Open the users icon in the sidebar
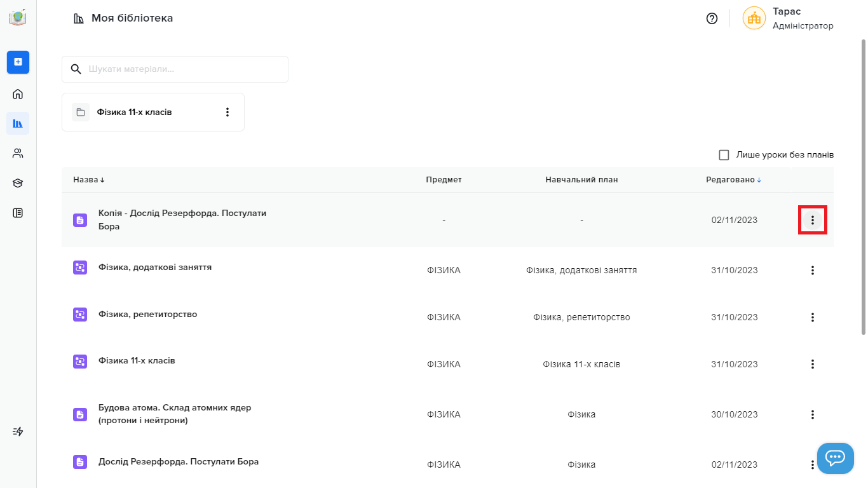The width and height of the screenshot is (868, 488). pyautogui.click(x=18, y=153)
